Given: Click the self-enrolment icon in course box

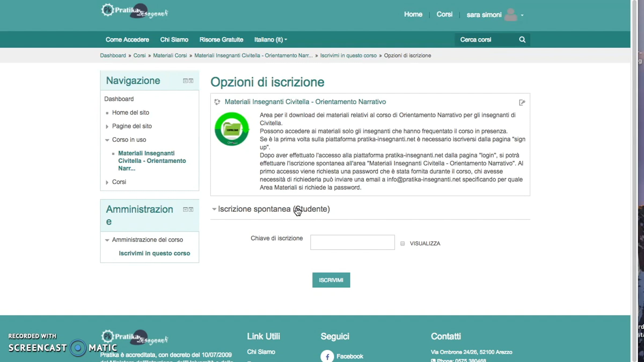Looking at the screenshot, I should (x=522, y=102).
